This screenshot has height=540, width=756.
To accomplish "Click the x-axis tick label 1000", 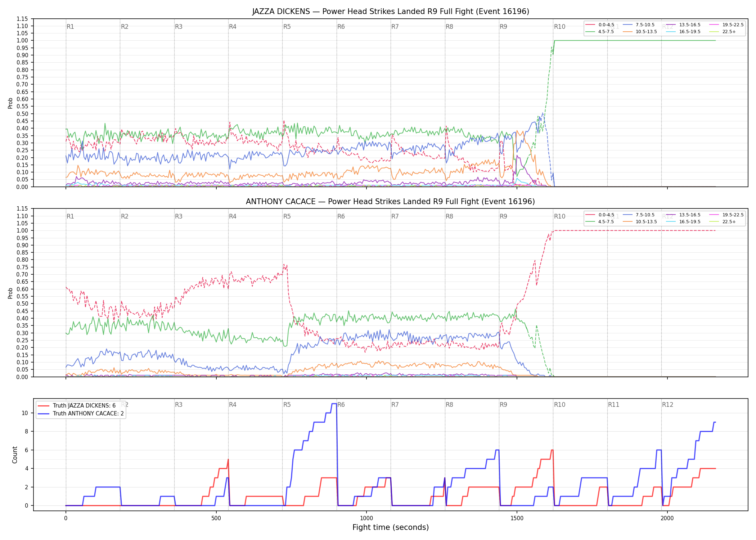I will coord(366,518).
